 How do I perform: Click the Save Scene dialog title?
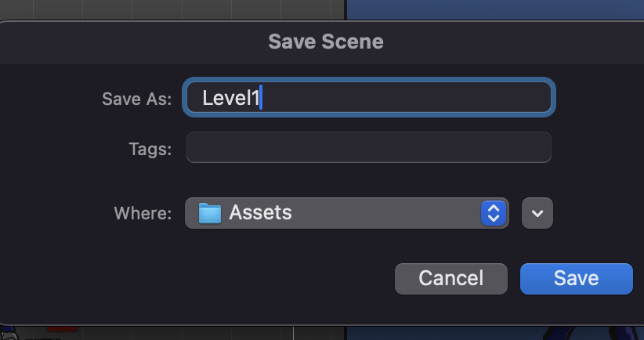326,41
